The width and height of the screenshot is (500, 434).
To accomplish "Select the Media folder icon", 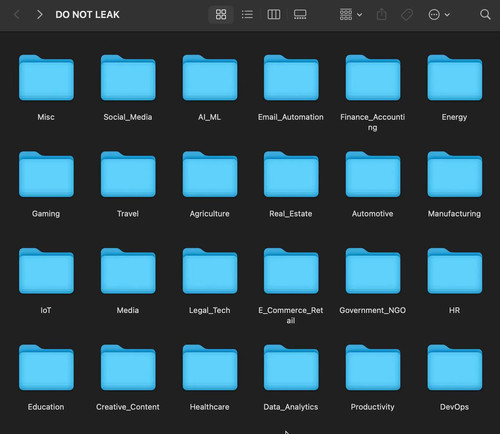I will (x=128, y=271).
